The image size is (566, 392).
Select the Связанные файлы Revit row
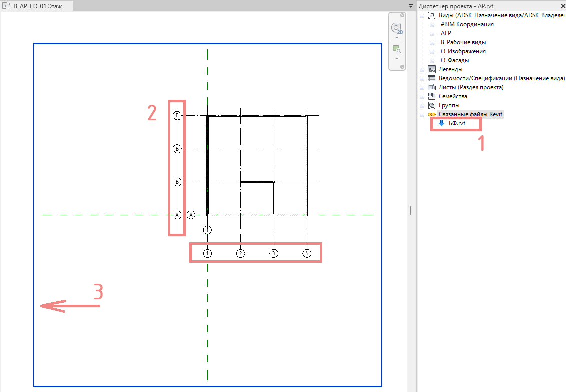pos(470,114)
